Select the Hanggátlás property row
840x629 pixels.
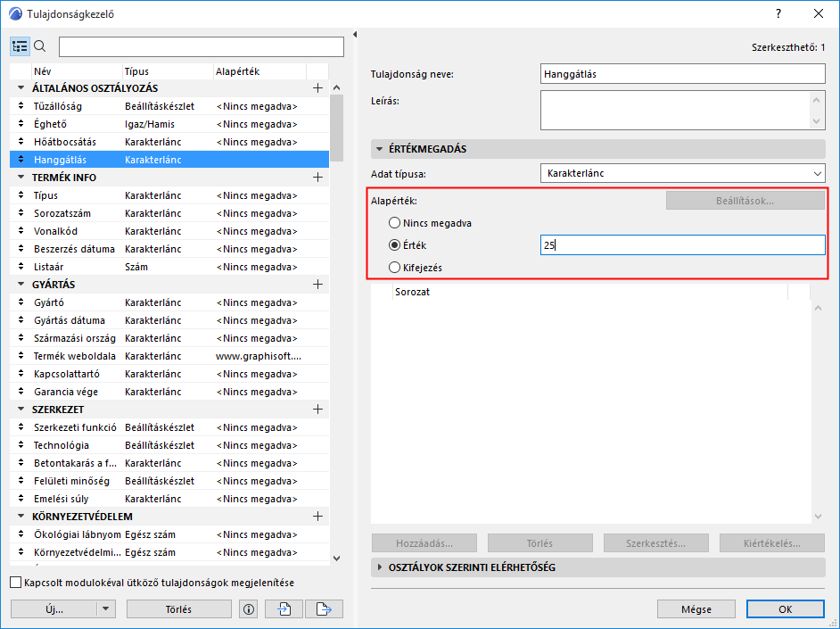[x=169, y=160]
